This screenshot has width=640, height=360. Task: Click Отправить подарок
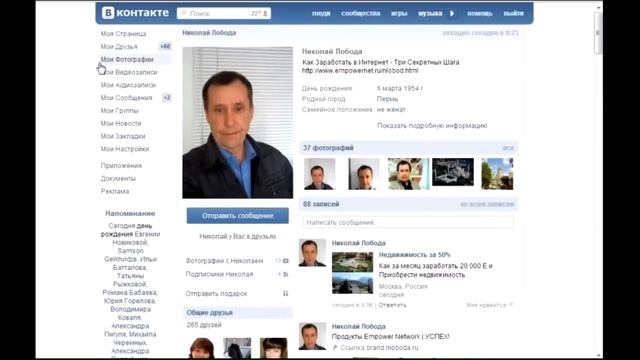point(216,293)
